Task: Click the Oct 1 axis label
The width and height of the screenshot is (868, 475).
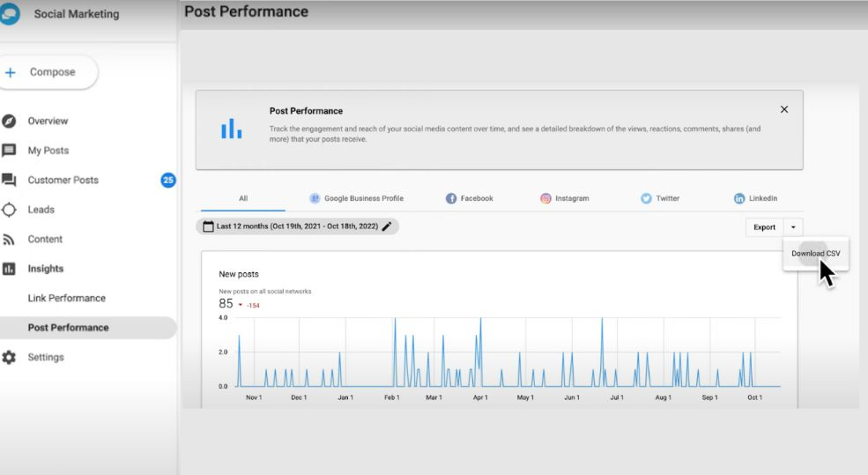Action: click(x=755, y=397)
